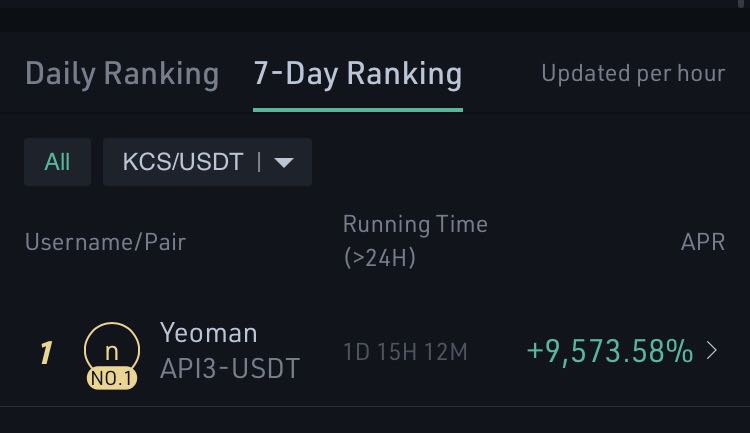Image resolution: width=750 pixels, height=433 pixels.
Task: Click the Running Time (>24H) column header
Action: 415,241
